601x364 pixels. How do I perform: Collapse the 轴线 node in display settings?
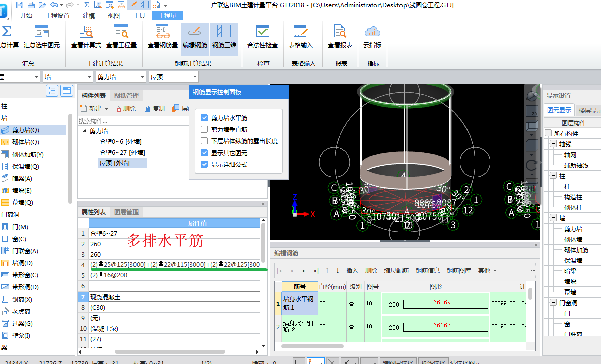[x=553, y=144]
